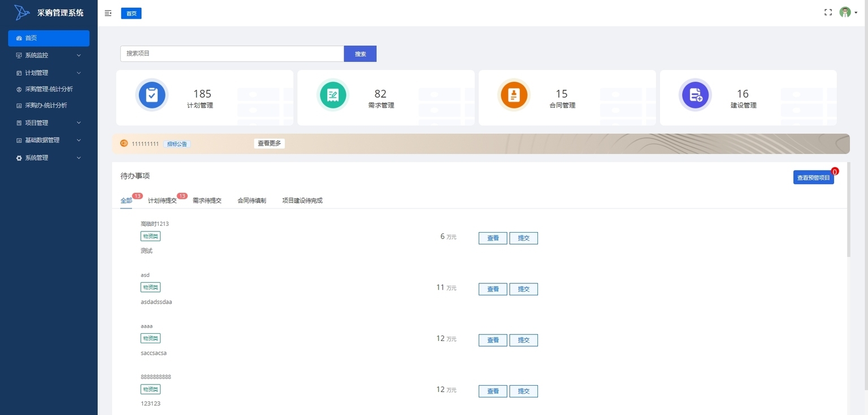Image resolution: width=868 pixels, height=415 pixels.
Task: Expand the 系统监控 submenu arrow
Action: [79, 55]
